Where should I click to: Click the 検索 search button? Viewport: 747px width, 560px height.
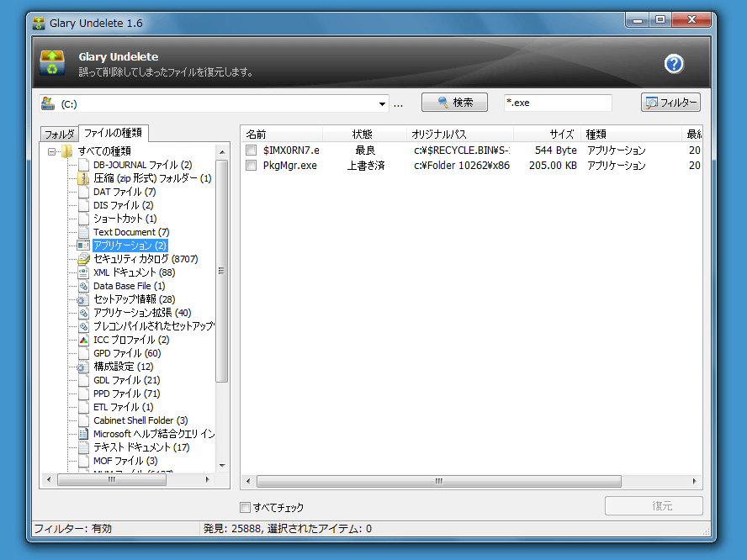tap(454, 103)
